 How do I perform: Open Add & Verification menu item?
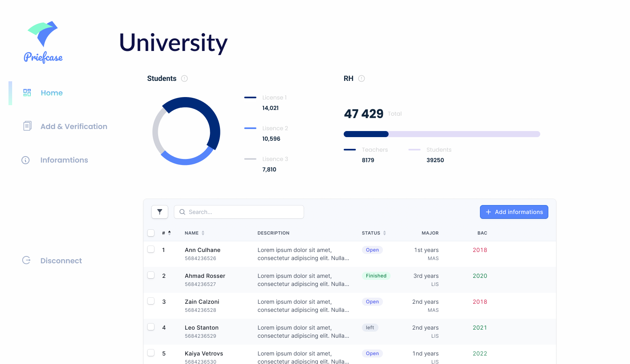coord(74,126)
